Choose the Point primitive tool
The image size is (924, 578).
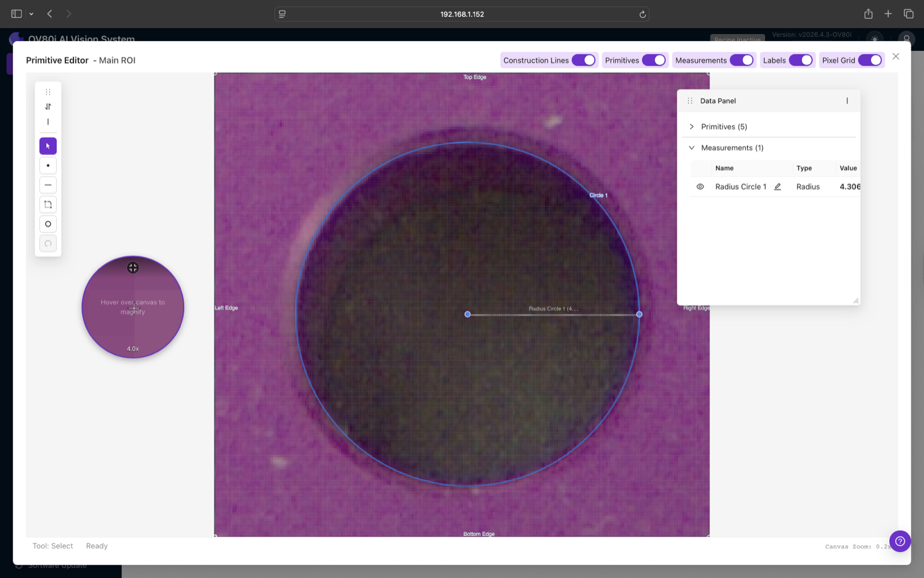tap(48, 166)
